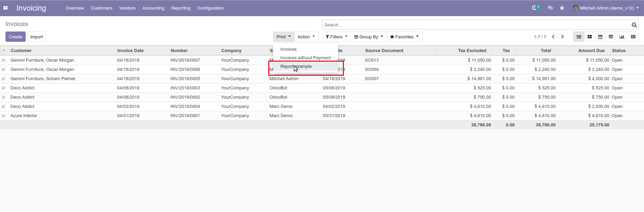Open the conversations chat bubble icon
Image resolution: width=644 pixels, height=212 pixels.
point(550,8)
